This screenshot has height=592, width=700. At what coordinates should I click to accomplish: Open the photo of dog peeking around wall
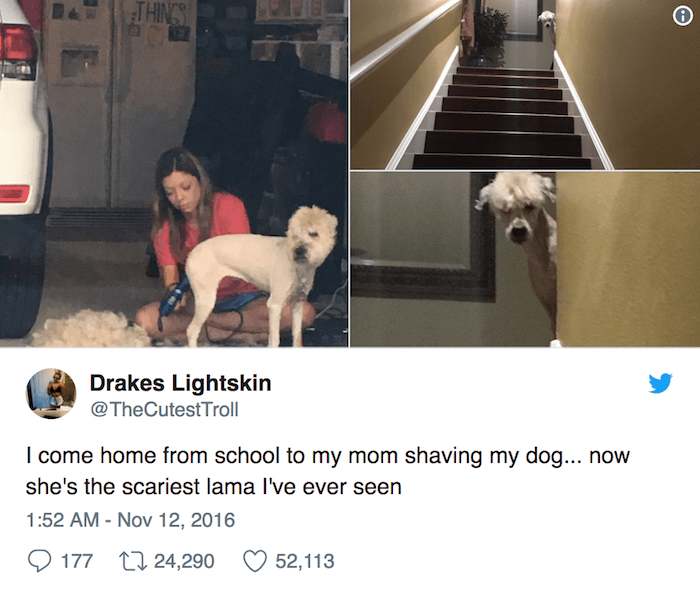pos(525,259)
